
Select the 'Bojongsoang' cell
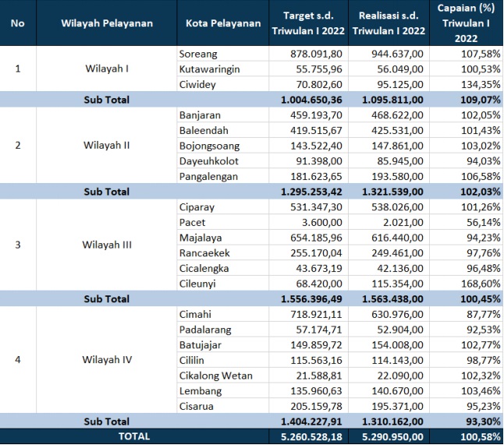tap(223, 146)
